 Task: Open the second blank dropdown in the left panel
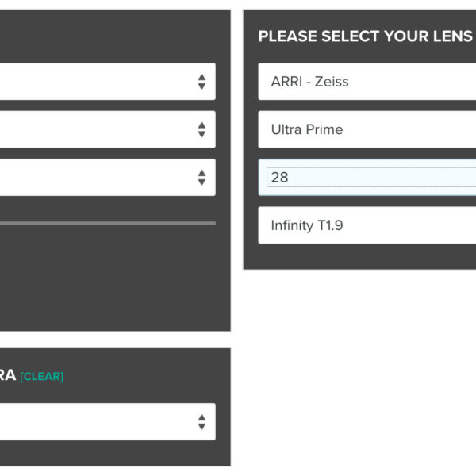[108, 129]
